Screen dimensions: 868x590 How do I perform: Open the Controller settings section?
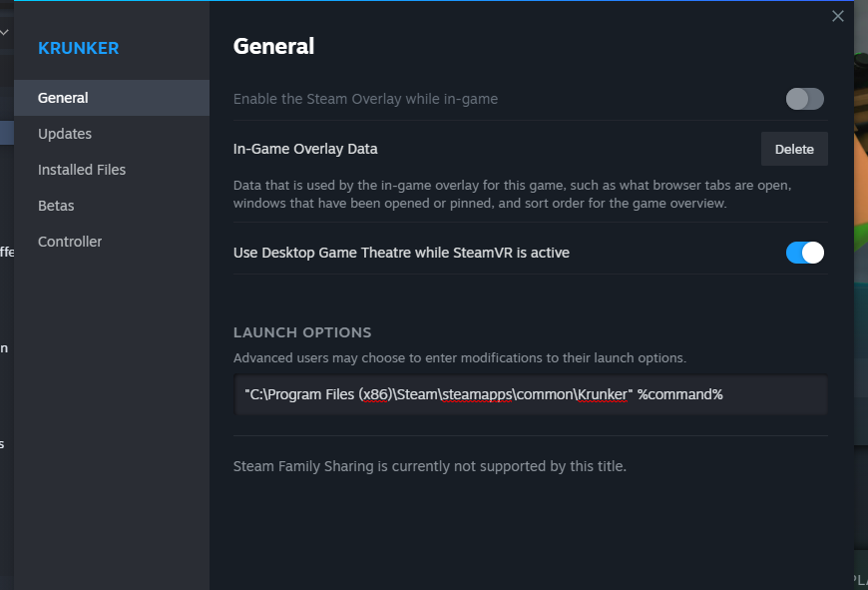(112, 242)
